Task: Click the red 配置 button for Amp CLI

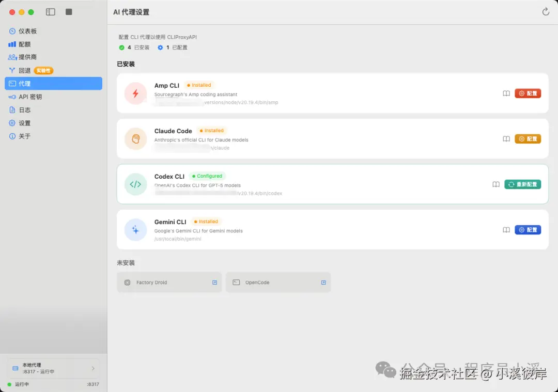Action: pos(528,93)
